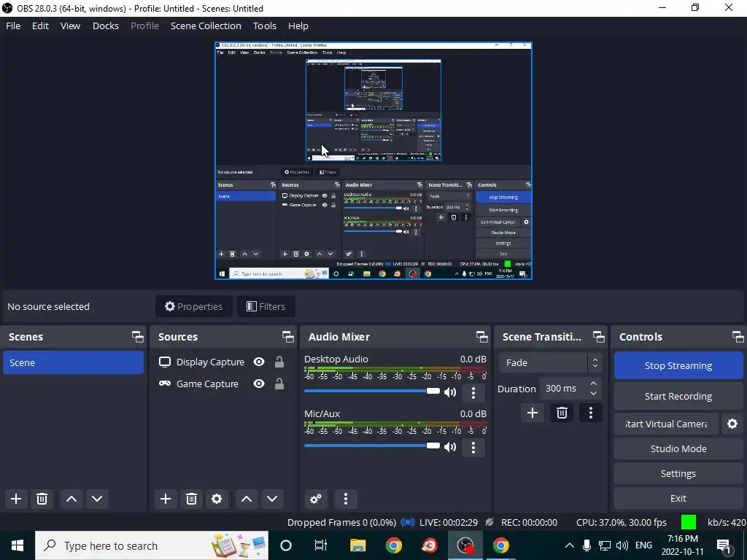Remove the selected scene with the trash icon
Image resolution: width=747 pixels, height=560 pixels.
[x=42, y=499]
